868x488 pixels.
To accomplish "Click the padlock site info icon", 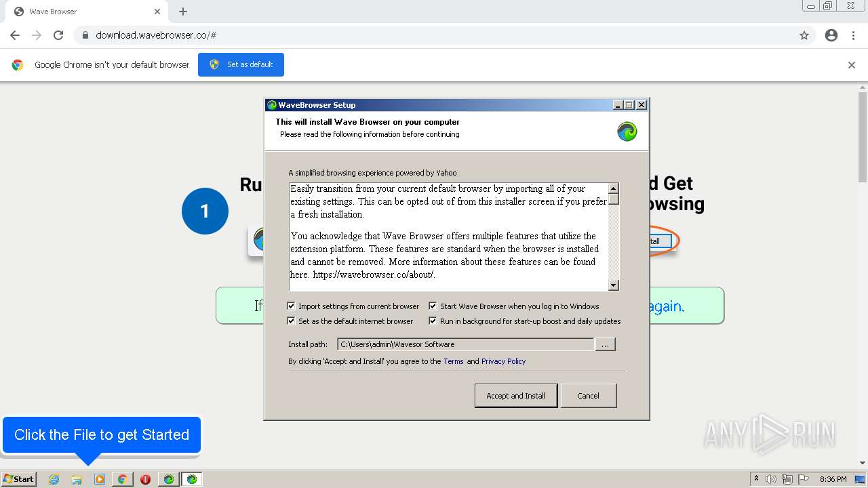I will tap(85, 35).
